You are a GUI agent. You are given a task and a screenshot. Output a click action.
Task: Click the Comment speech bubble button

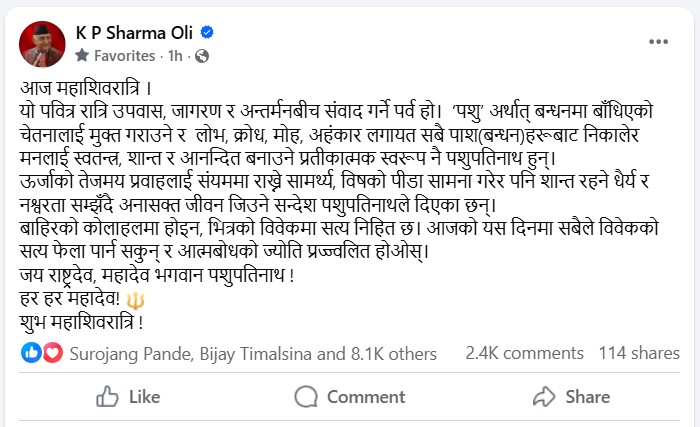pyautogui.click(x=350, y=397)
